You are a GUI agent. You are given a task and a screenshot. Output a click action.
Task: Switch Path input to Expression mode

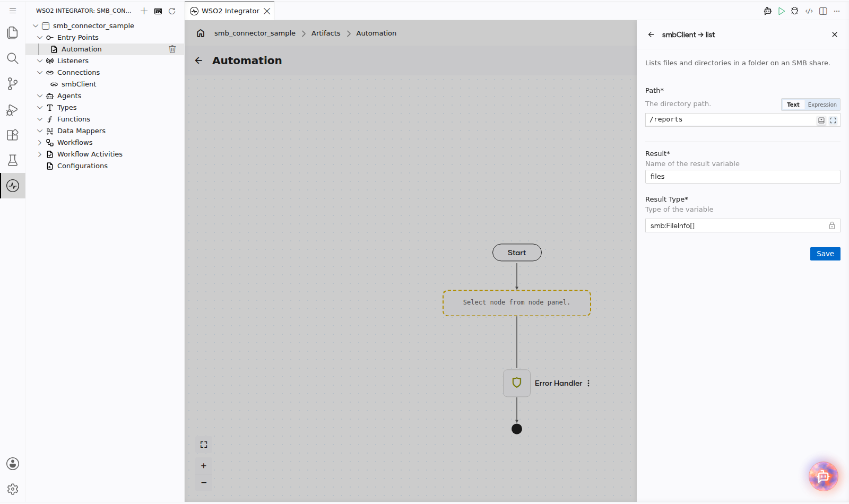point(822,105)
